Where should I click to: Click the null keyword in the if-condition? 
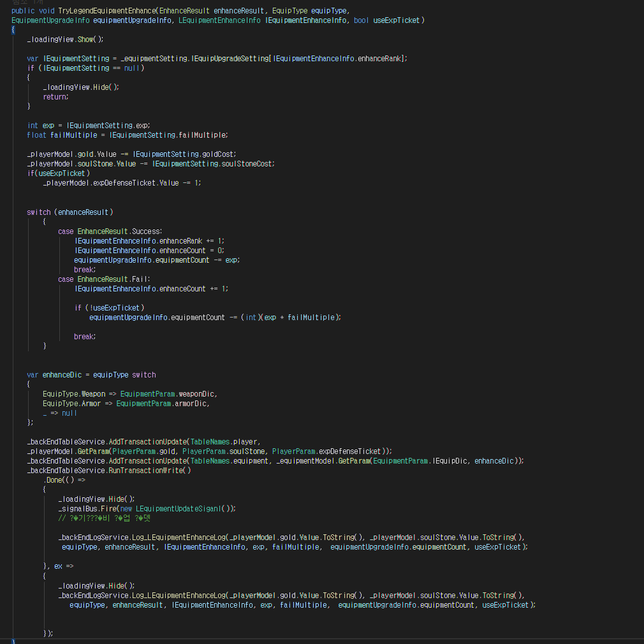[132, 68]
